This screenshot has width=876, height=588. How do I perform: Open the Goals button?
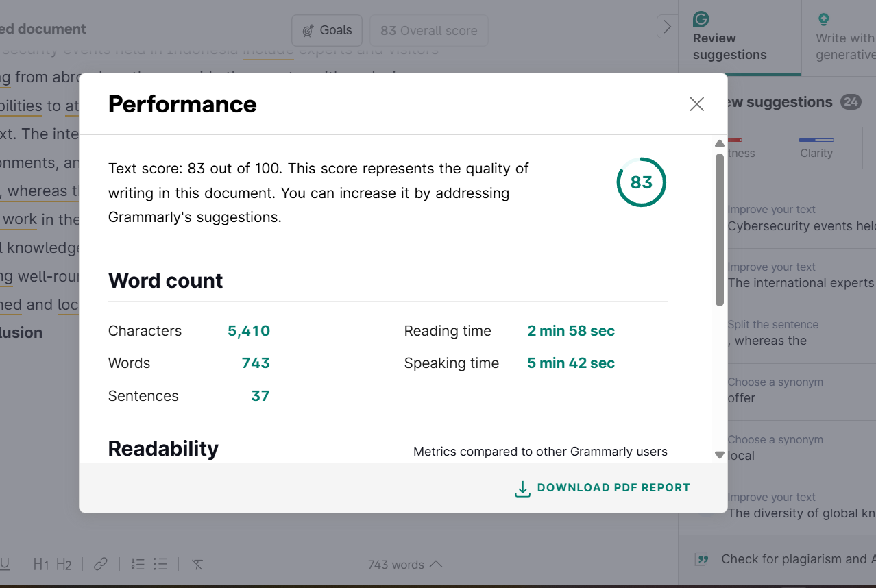click(327, 30)
